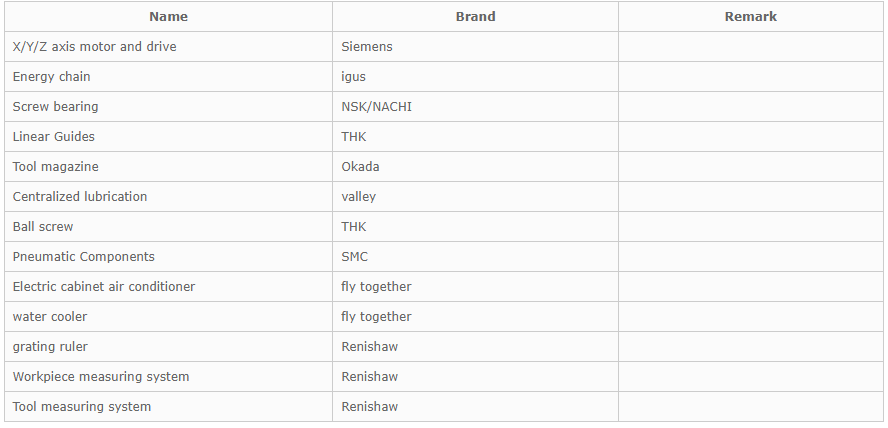
Task: Select the Electric cabinet air conditioner cell
Action: [x=168, y=286]
